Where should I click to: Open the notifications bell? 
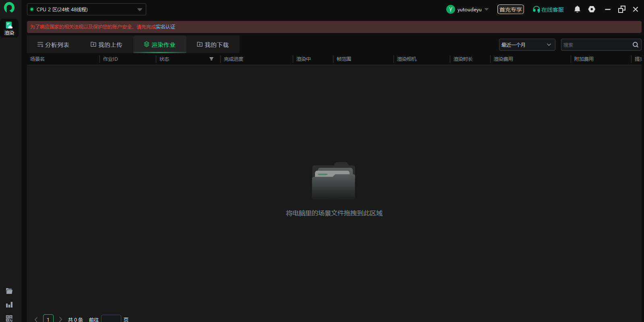pos(577,9)
